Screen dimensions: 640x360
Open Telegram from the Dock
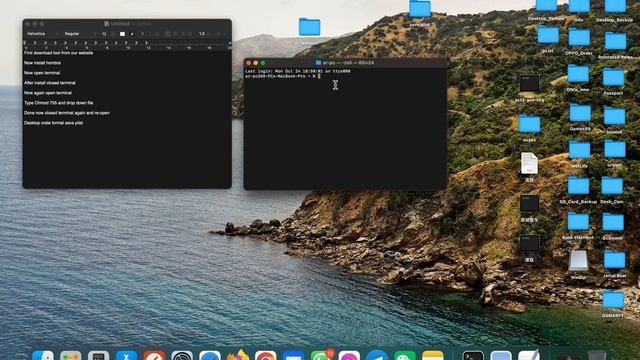[377, 355]
